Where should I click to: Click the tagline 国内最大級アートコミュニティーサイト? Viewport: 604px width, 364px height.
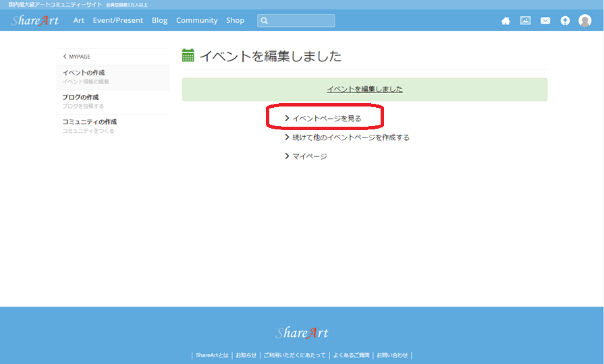(55, 5)
